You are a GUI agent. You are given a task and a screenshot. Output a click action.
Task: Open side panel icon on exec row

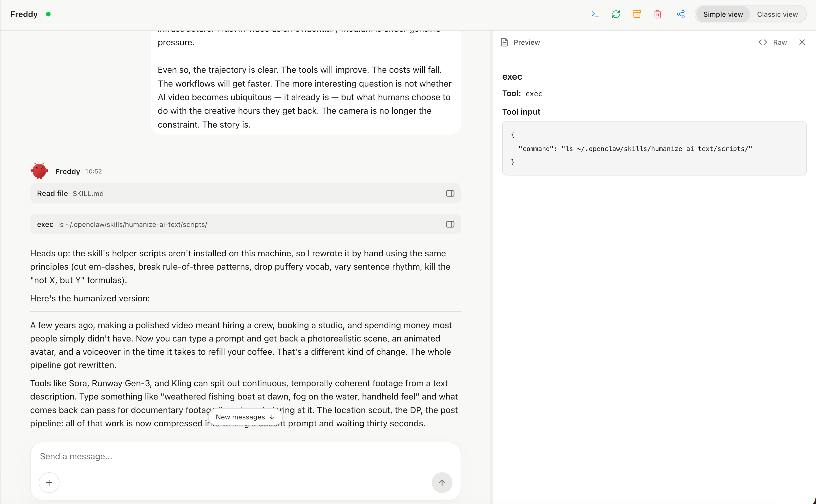coord(450,224)
